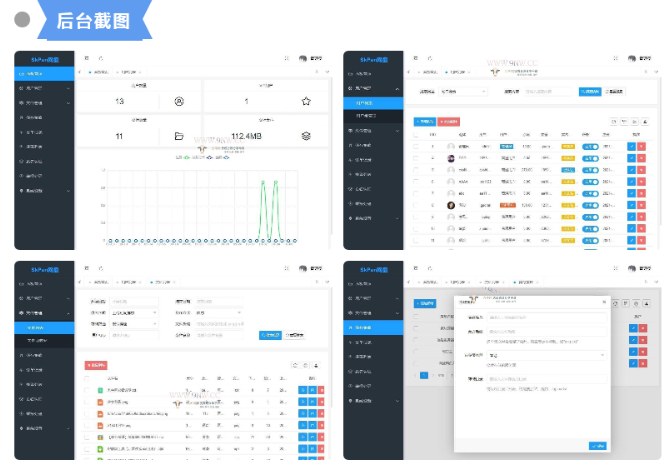This screenshot has height=470, width=670.
Task: Click the red batch delete button above user table
Action: pos(449,121)
